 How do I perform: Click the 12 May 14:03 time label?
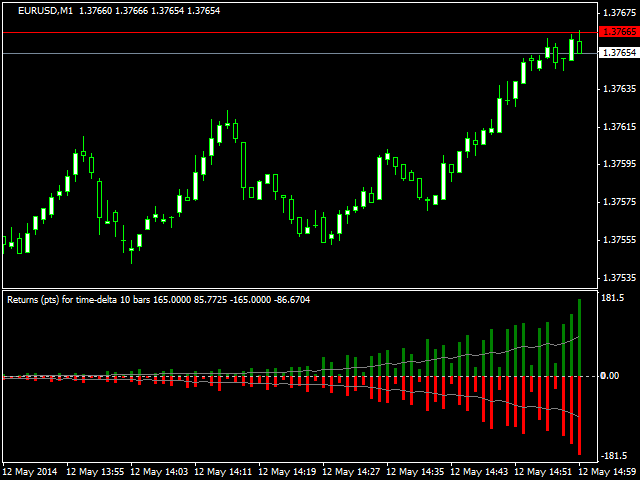click(159, 472)
